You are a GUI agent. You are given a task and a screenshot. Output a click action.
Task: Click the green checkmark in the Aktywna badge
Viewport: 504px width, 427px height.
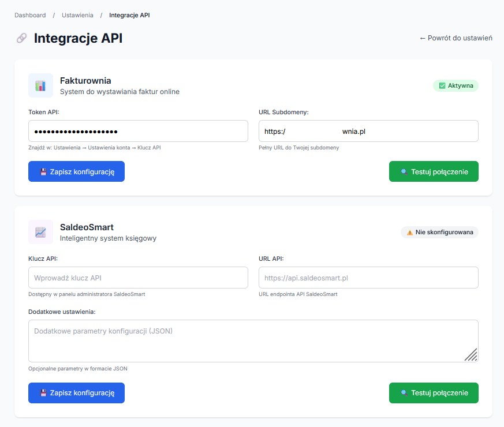click(x=442, y=86)
